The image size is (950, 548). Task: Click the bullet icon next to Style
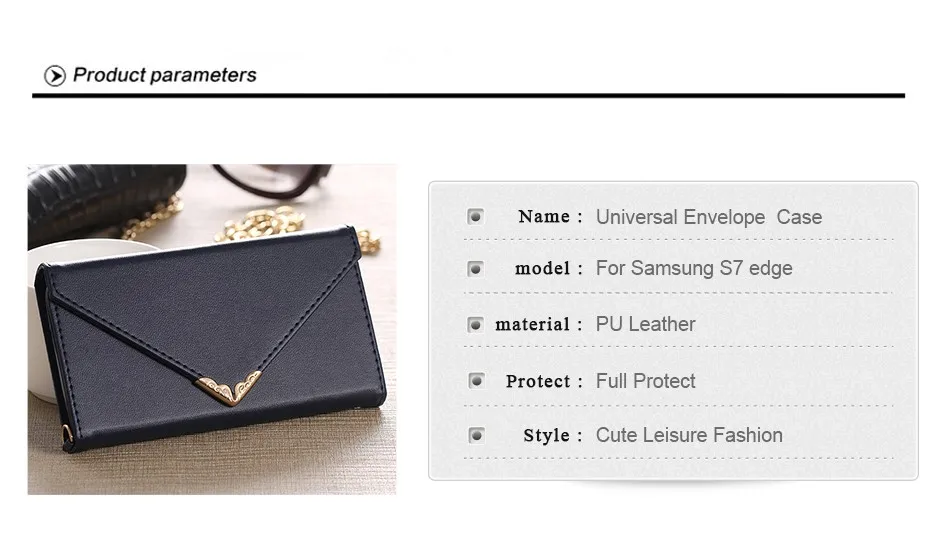click(476, 435)
